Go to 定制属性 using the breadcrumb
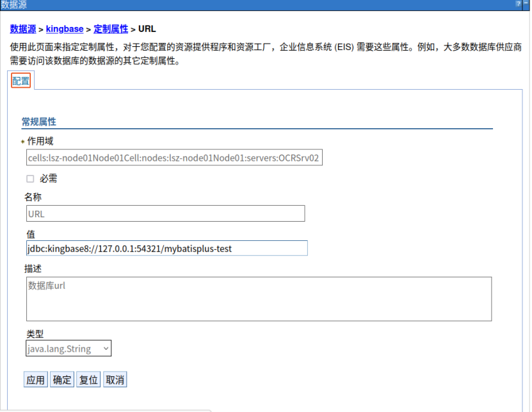This screenshot has height=412, width=532. click(x=111, y=29)
